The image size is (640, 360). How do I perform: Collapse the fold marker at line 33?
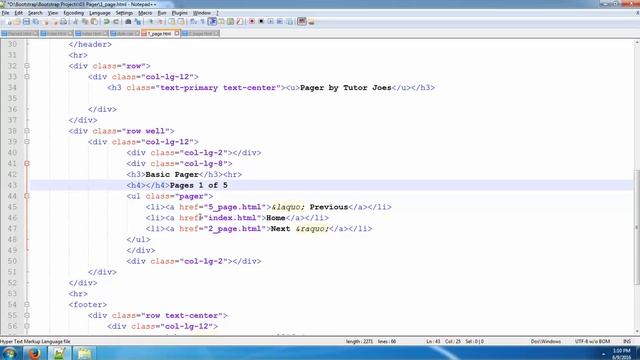[27, 77]
